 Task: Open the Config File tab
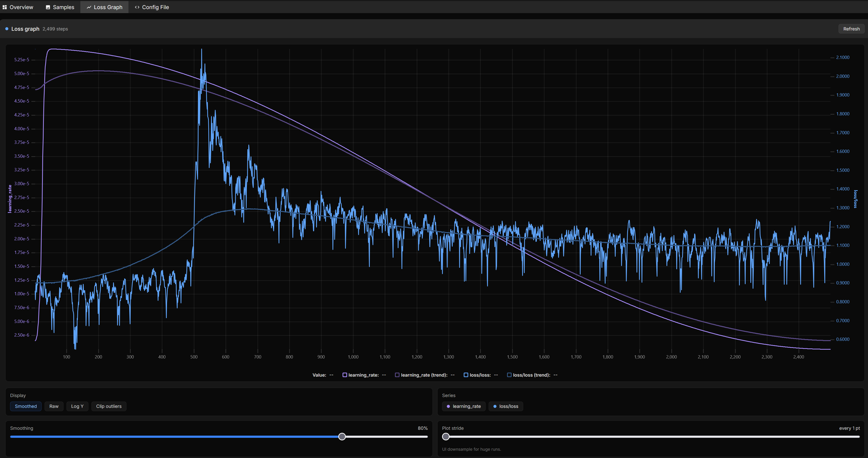point(152,7)
